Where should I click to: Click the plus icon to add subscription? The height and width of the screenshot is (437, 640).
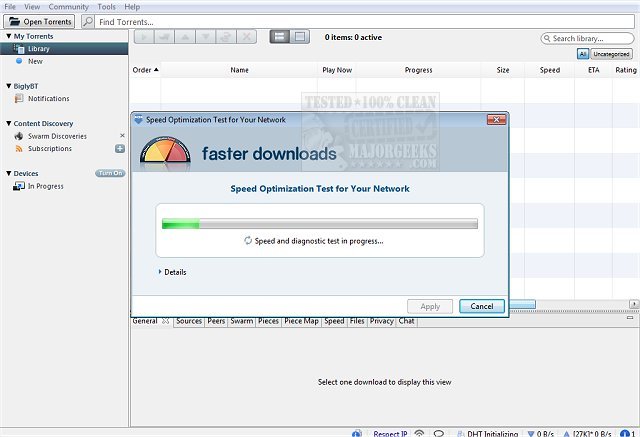pyautogui.click(x=120, y=148)
